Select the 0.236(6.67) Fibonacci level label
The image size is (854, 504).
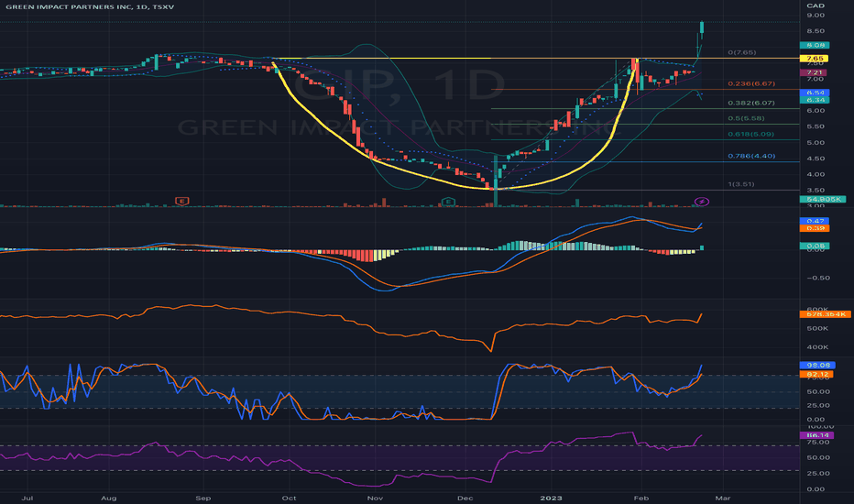point(751,83)
